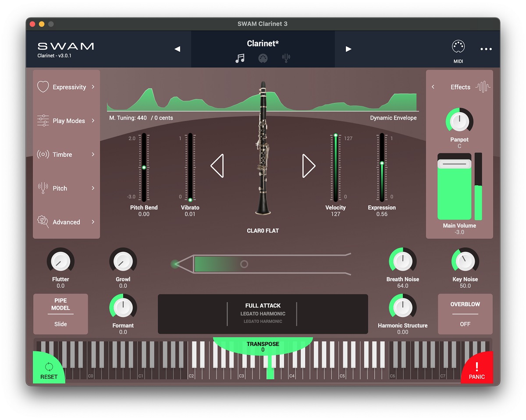
Task: Open the three-dots more options menu
Action: [486, 49]
